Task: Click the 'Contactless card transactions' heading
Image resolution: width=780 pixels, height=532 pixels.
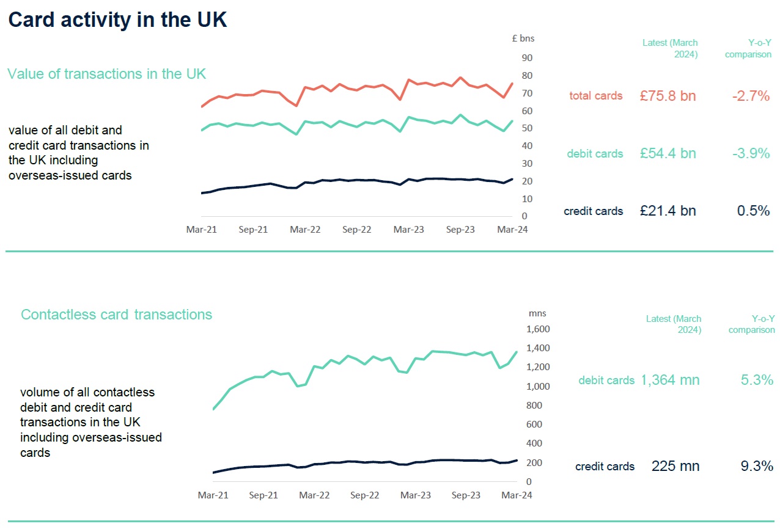Action: tap(116, 315)
